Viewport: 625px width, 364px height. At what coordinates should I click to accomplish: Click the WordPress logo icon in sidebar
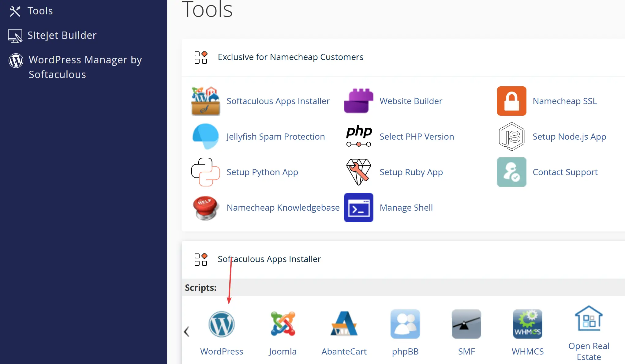(16, 60)
